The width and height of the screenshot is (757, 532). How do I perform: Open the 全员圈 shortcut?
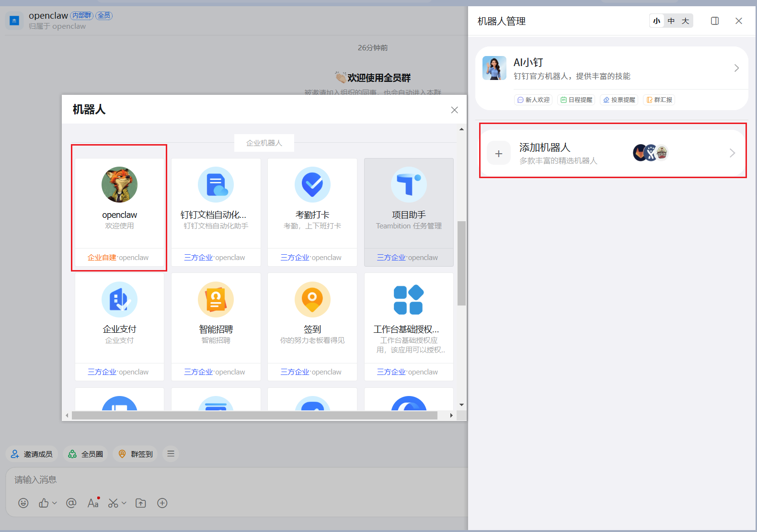[86, 453]
